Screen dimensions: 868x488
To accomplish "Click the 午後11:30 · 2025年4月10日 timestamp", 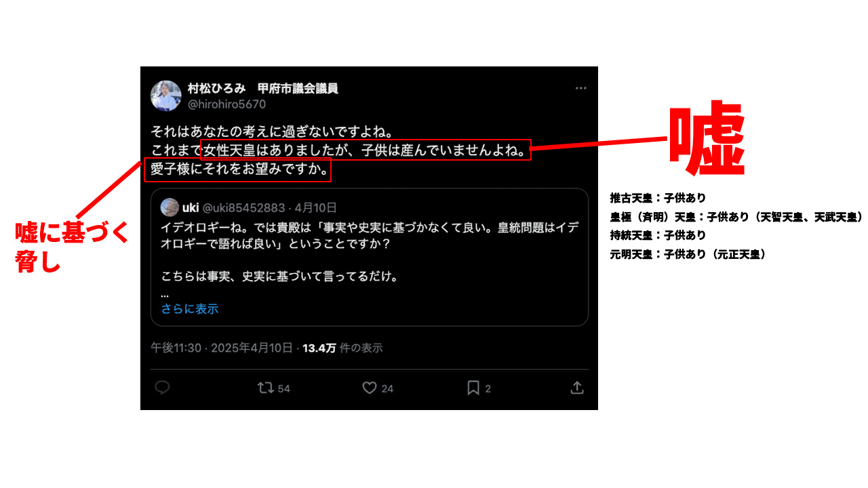I will 222,348.
